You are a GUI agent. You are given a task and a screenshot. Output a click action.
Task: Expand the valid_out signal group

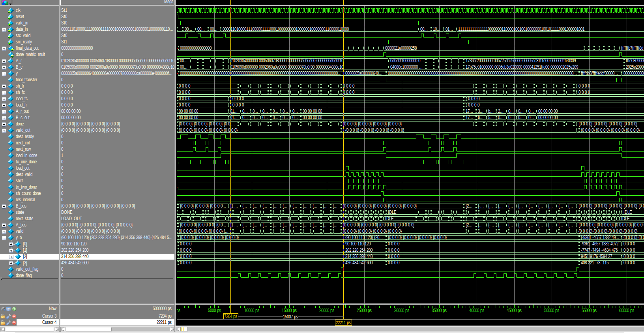4,130
